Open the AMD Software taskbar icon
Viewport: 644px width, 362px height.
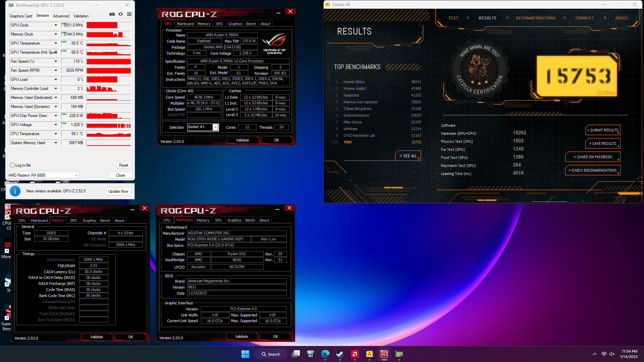click(x=355, y=354)
